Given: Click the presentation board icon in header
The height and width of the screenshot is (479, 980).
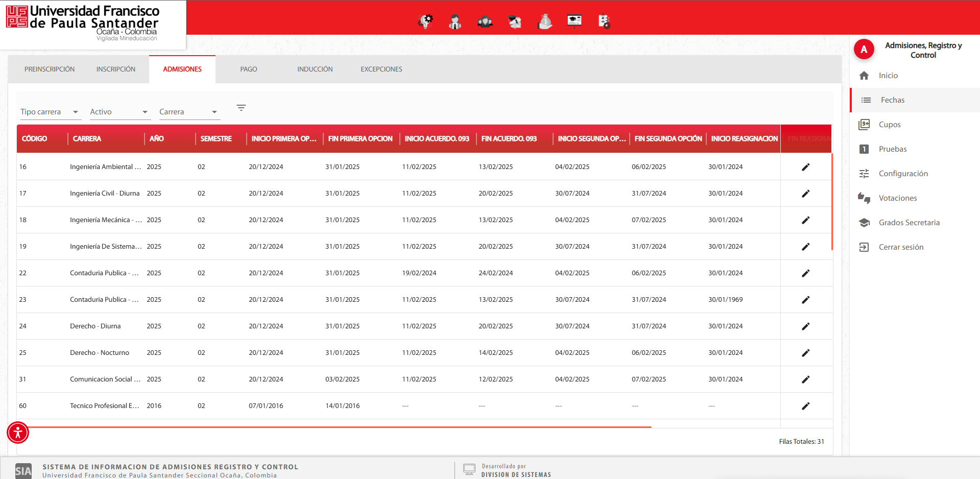Looking at the screenshot, I should click(575, 21).
